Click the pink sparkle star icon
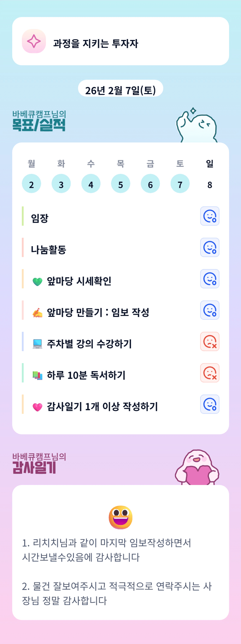 pos(34,41)
